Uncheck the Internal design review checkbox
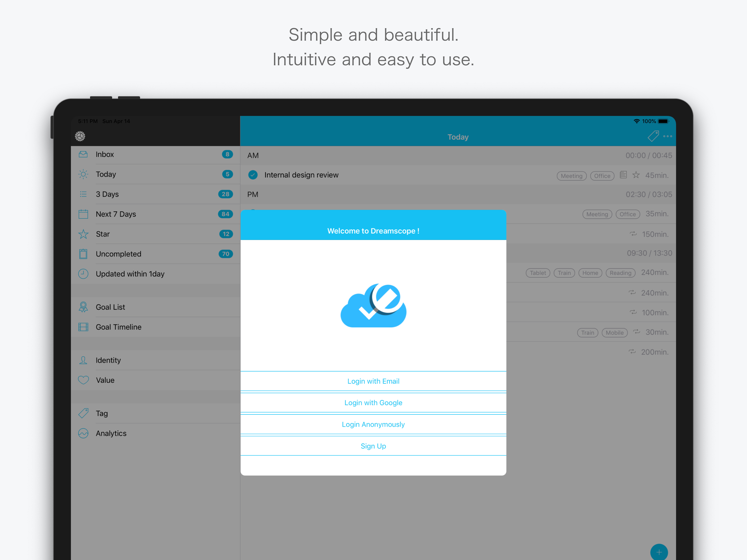 253,175
